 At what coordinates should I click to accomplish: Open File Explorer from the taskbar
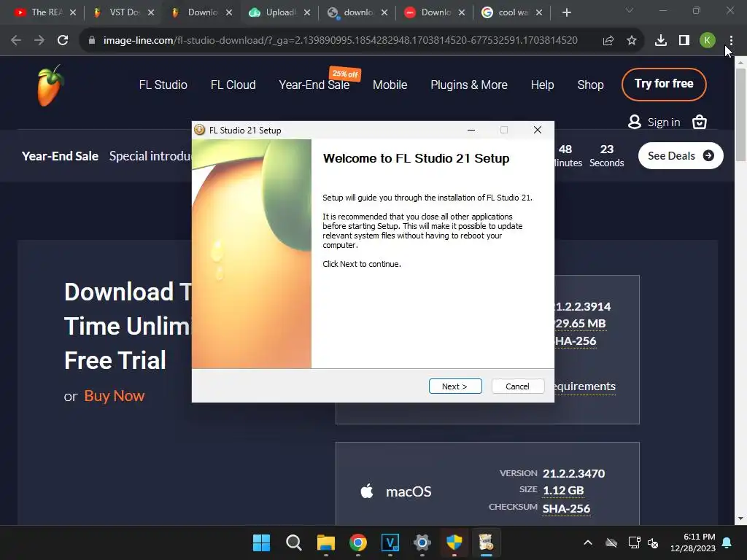click(x=326, y=542)
